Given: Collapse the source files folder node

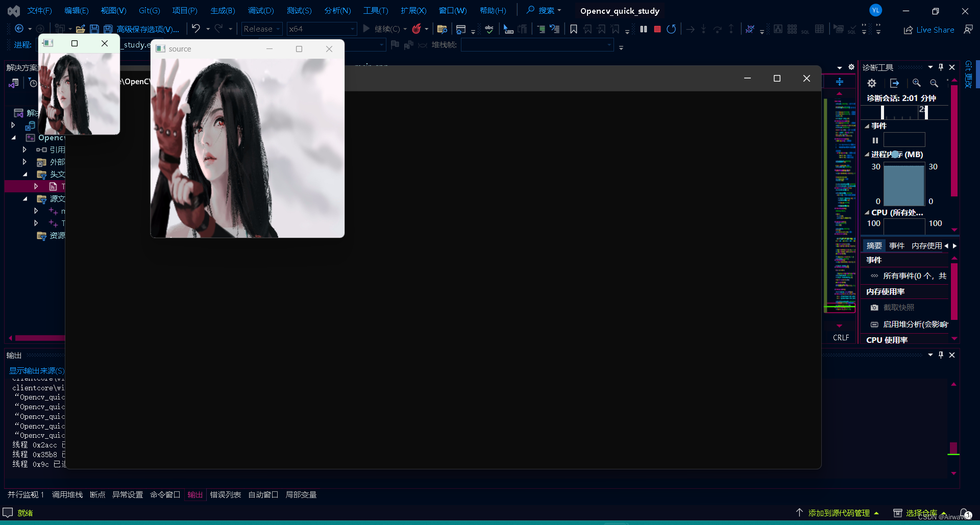Looking at the screenshot, I should click(x=25, y=199).
